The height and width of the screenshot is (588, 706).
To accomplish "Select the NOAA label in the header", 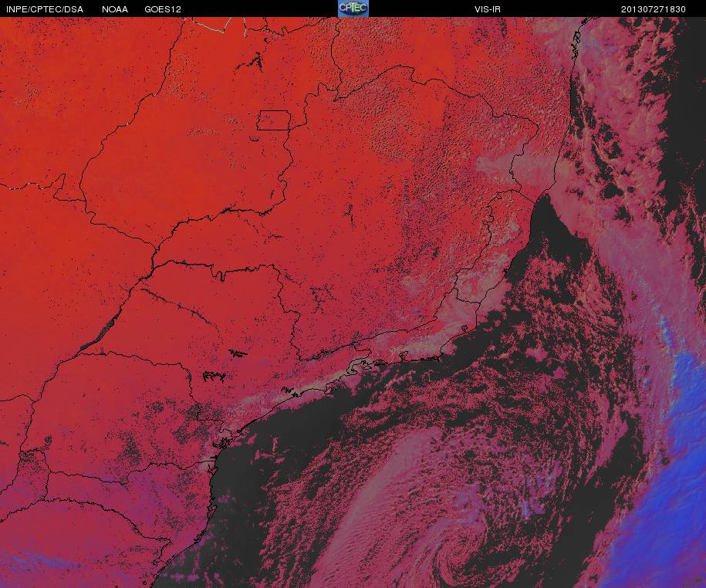I will click(115, 9).
